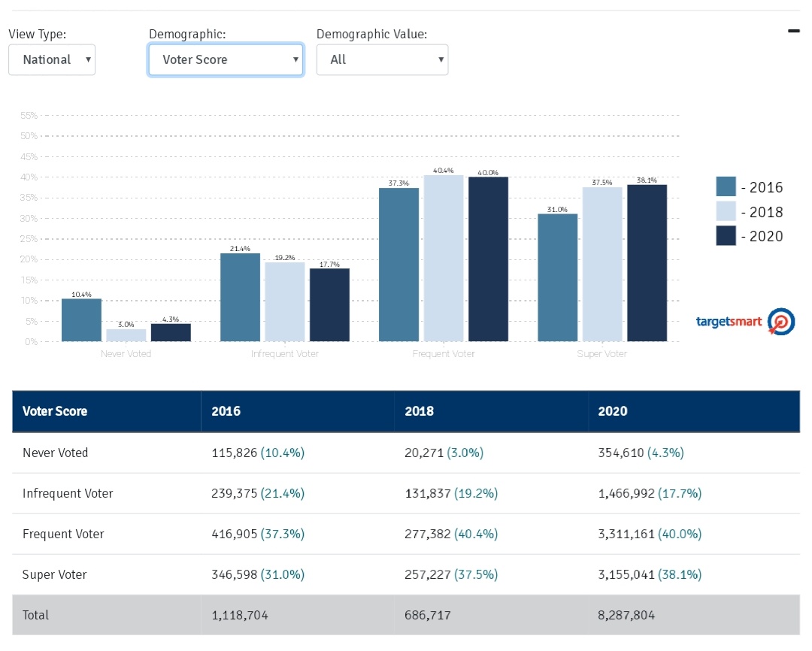Screen dimensions: 812x651
Task: Click the cell 346,598 (31.0%)
Action: point(258,575)
